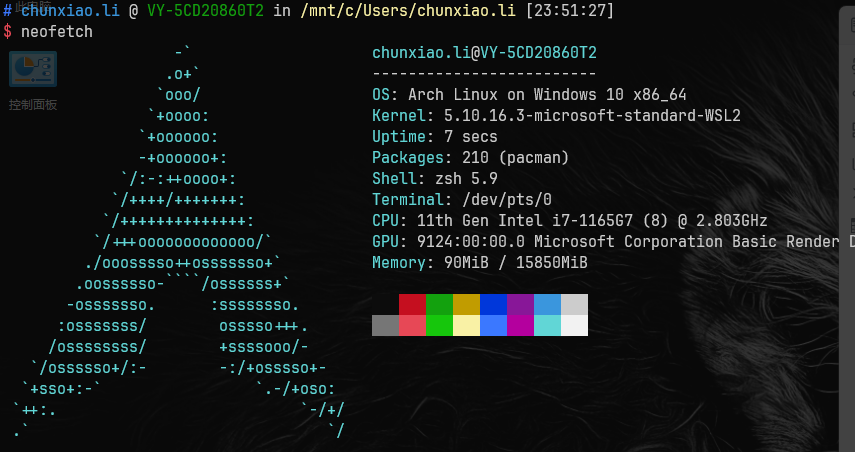Screen dimensions: 855x452
Task: Select the magenta color block
Action: pyautogui.click(x=520, y=326)
